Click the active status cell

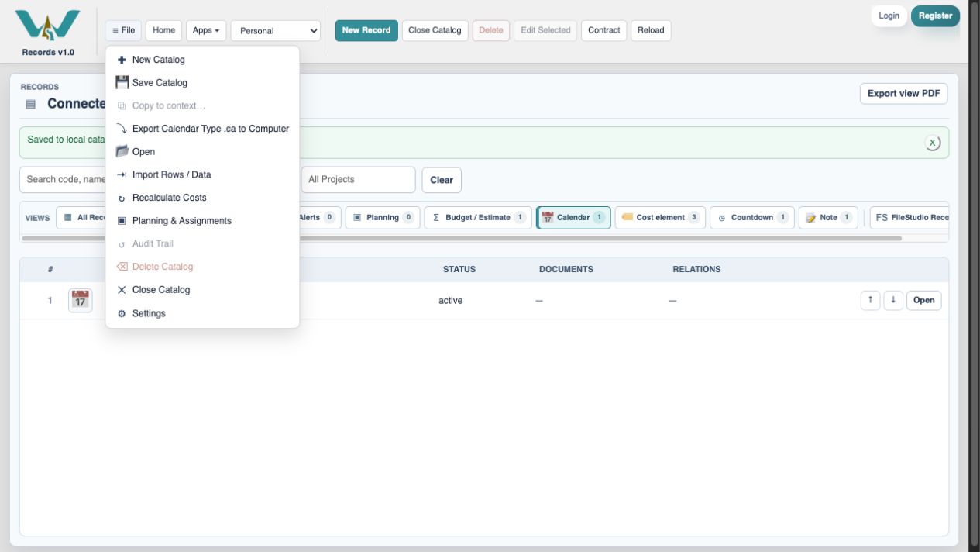(450, 301)
